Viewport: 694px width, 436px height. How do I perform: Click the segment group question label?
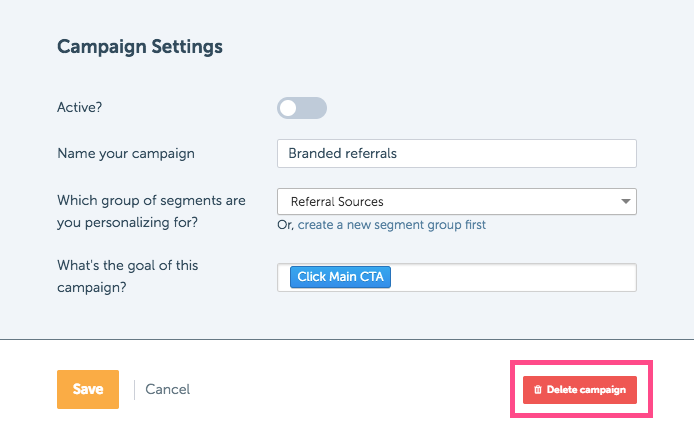[x=151, y=211]
